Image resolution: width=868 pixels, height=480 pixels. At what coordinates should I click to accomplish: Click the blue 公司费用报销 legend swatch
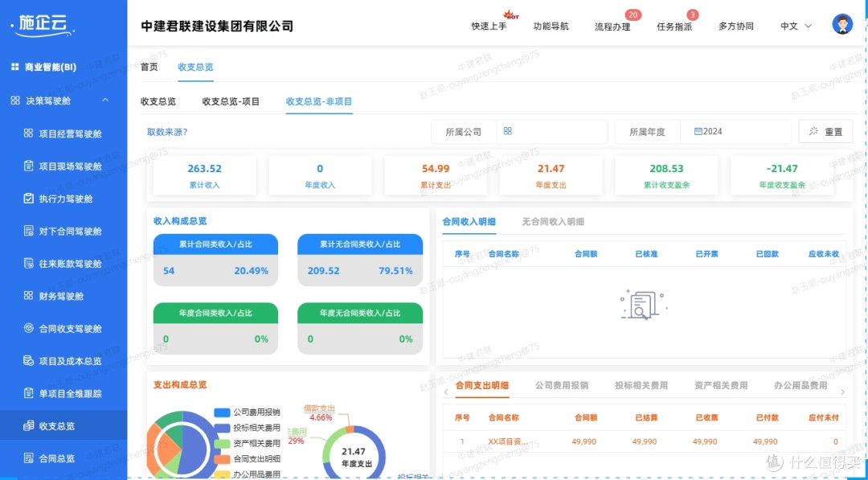[x=222, y=412]
